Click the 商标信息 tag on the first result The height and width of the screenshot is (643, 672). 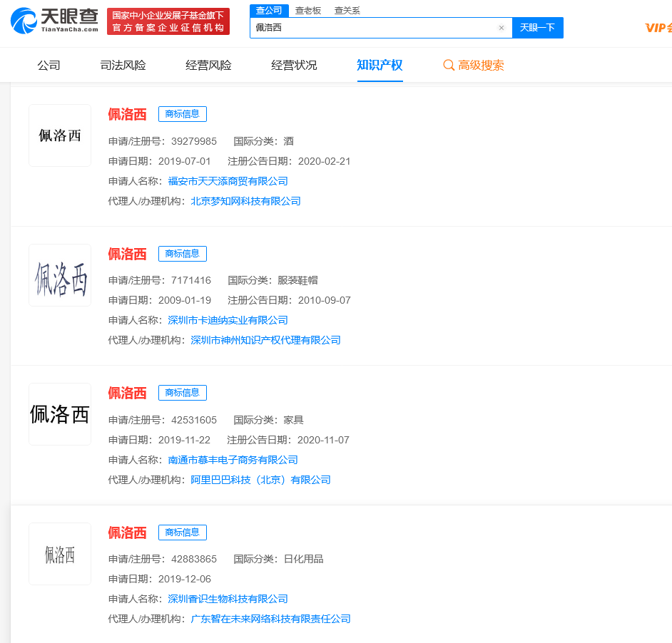click(182, 114)
